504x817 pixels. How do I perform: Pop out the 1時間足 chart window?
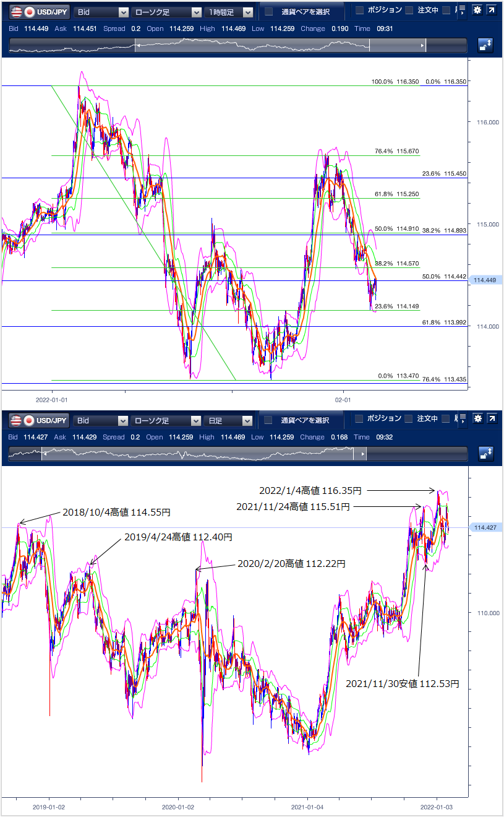coord(491,11)
